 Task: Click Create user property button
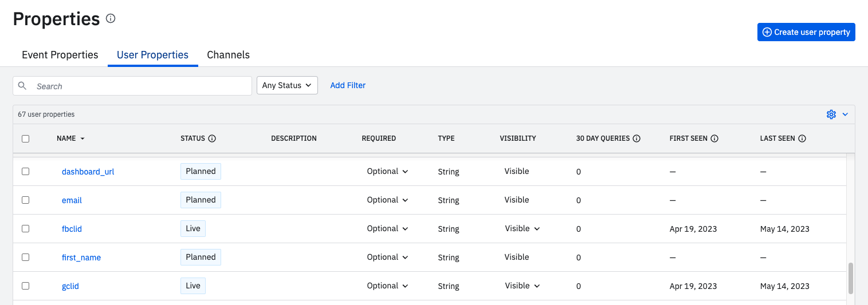[x=806, y=32]
